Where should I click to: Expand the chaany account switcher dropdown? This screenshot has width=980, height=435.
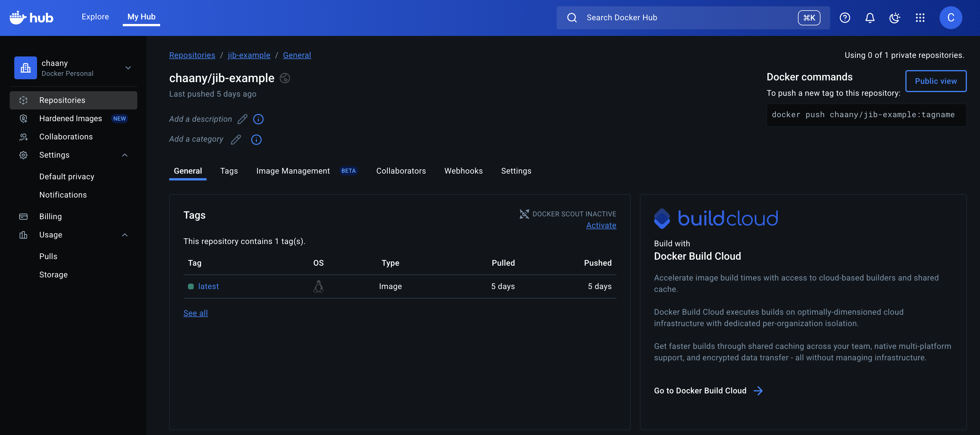pyautogui.click(x=128, y=68)
